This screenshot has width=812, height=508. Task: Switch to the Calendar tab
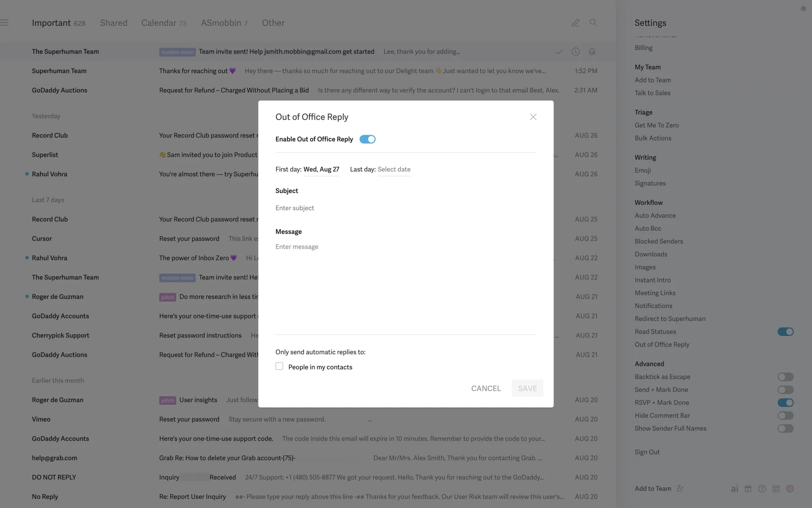click(163, 23)
